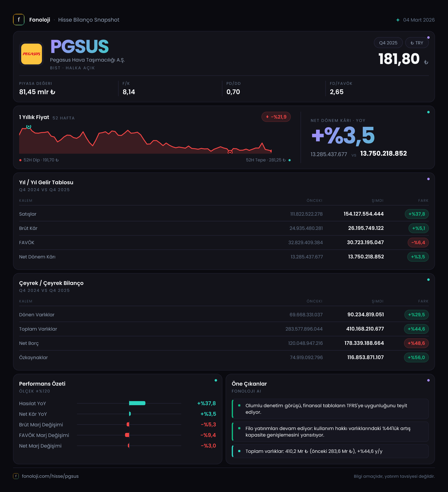
Task: Click the FD/FAVÖK value 2,65
Action: click(337, 92)
